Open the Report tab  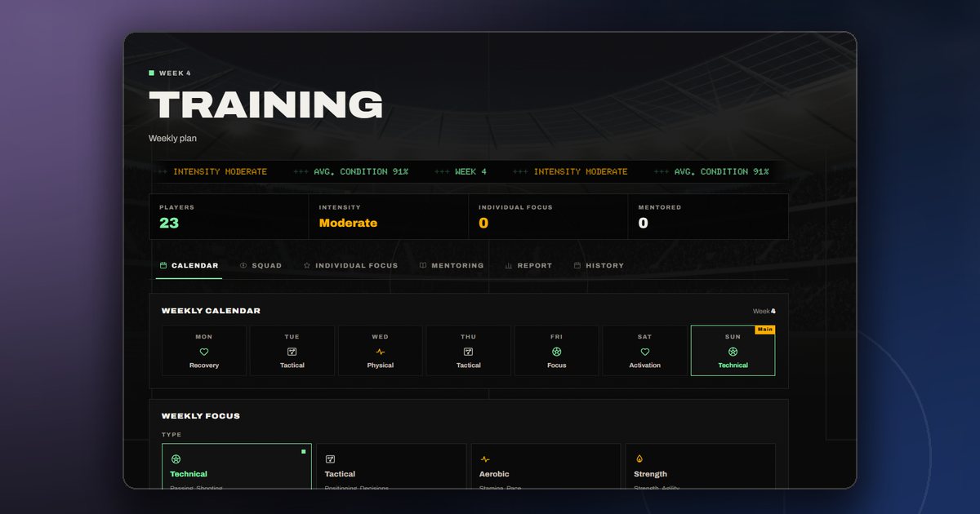528,266
